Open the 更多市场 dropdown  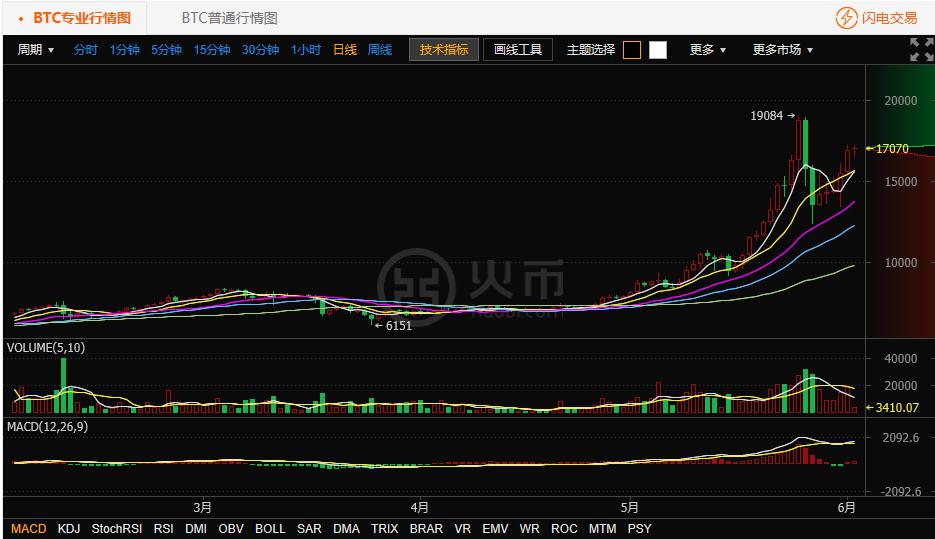(782, 50)
